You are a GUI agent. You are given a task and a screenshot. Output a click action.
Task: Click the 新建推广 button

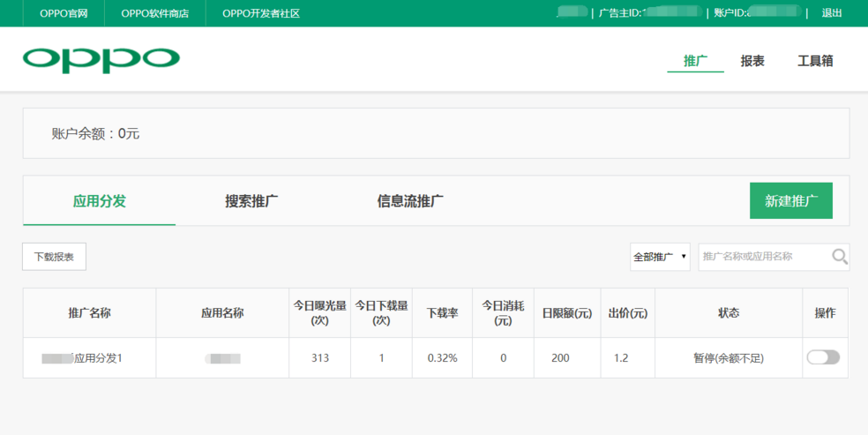791,201
